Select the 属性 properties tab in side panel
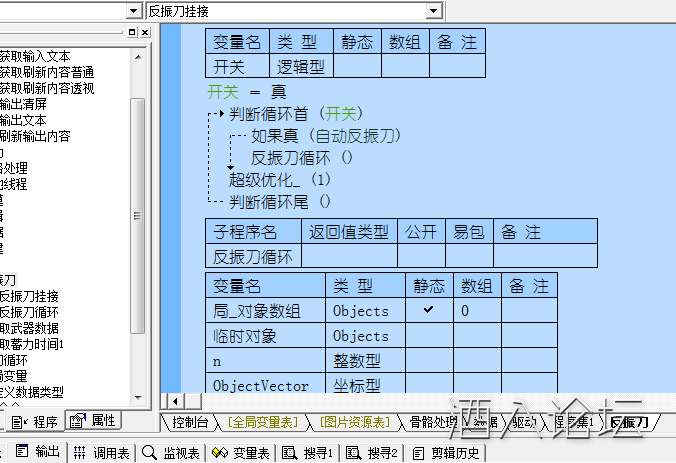Screen dimensions: 676x463 coord(92,420)
